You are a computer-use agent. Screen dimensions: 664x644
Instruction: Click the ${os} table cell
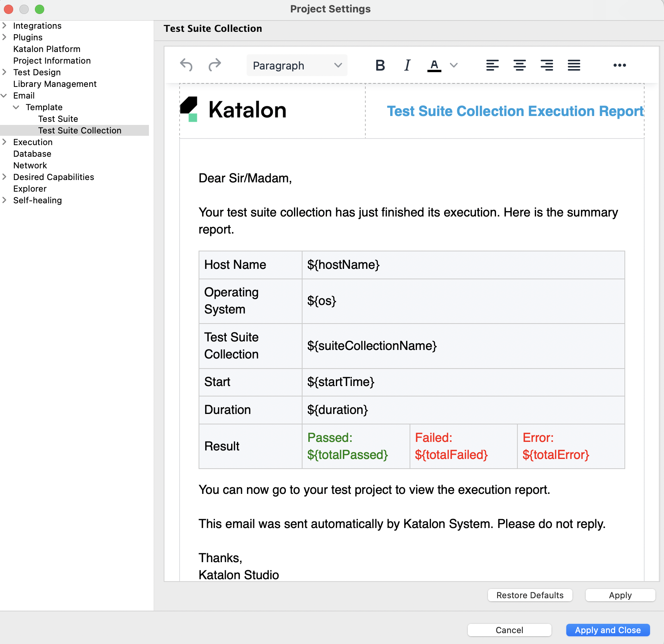coord(463,301)
